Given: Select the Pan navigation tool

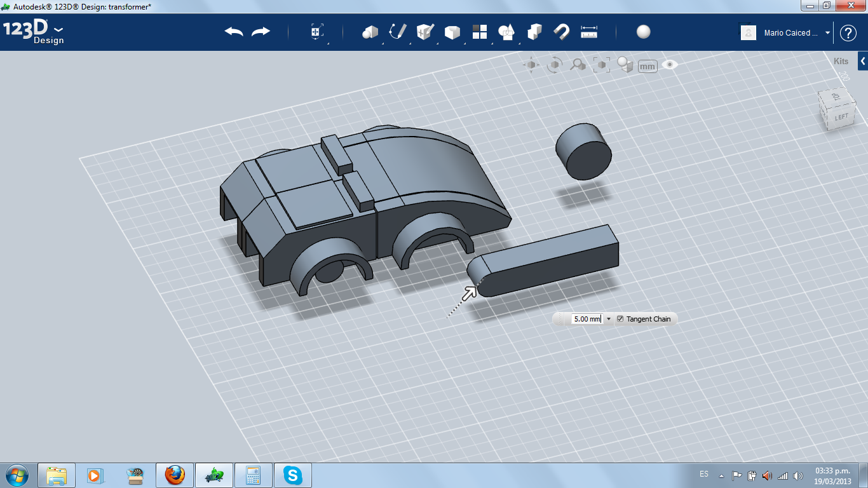Looking at the screenshot, I should tap(531, 65).
